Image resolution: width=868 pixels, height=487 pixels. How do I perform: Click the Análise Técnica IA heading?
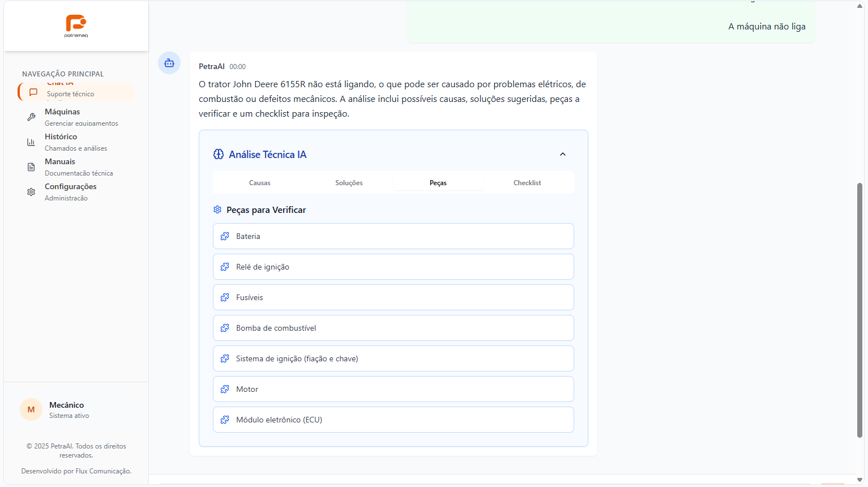pyautogui.click(x=267, y=155)
